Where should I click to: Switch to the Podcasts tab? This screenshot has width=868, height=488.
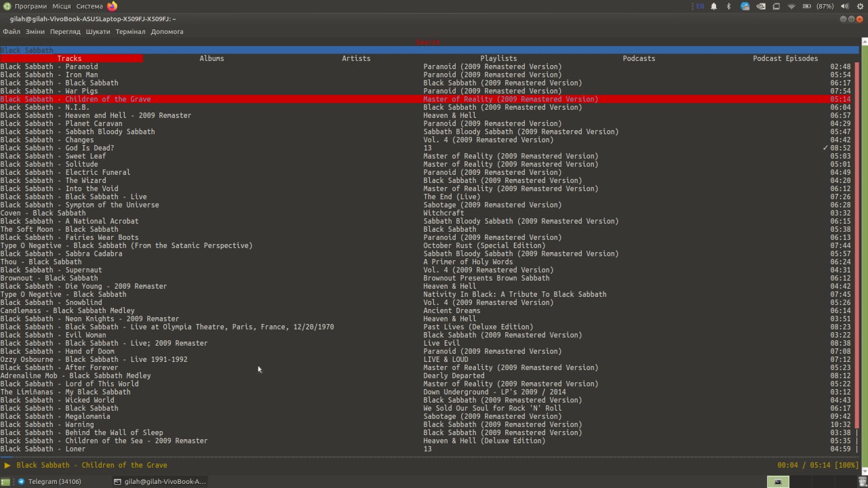[x=639, y=58]
